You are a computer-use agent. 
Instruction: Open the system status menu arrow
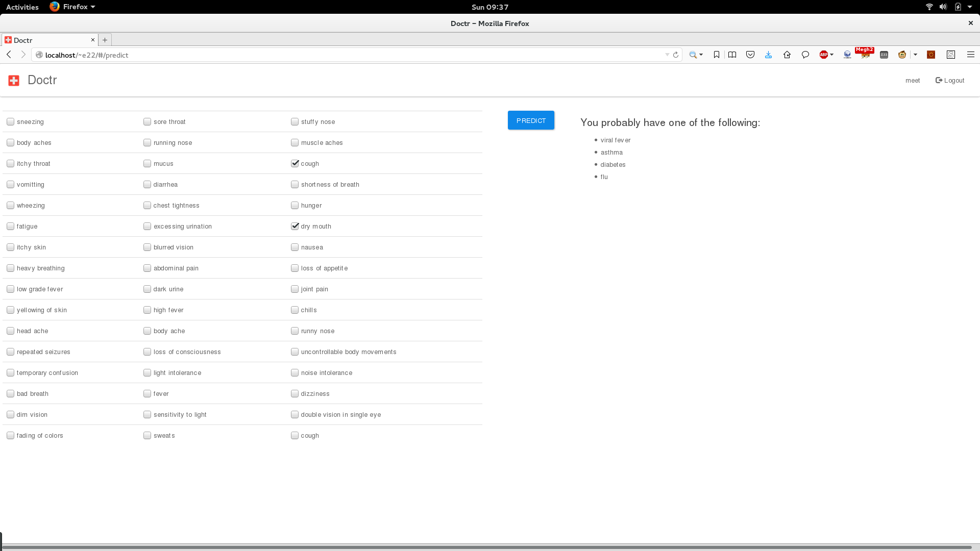point(970,7)
